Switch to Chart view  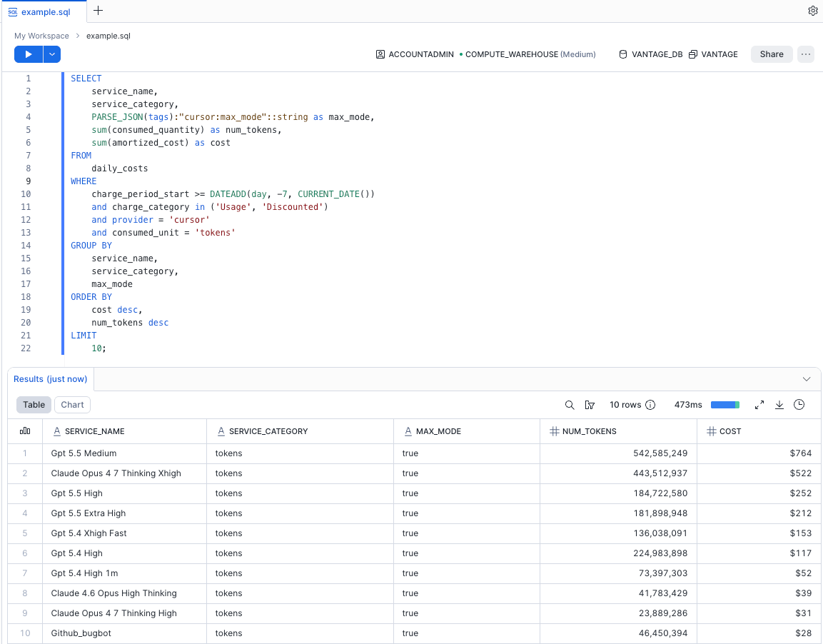click(x=72, y=405)
